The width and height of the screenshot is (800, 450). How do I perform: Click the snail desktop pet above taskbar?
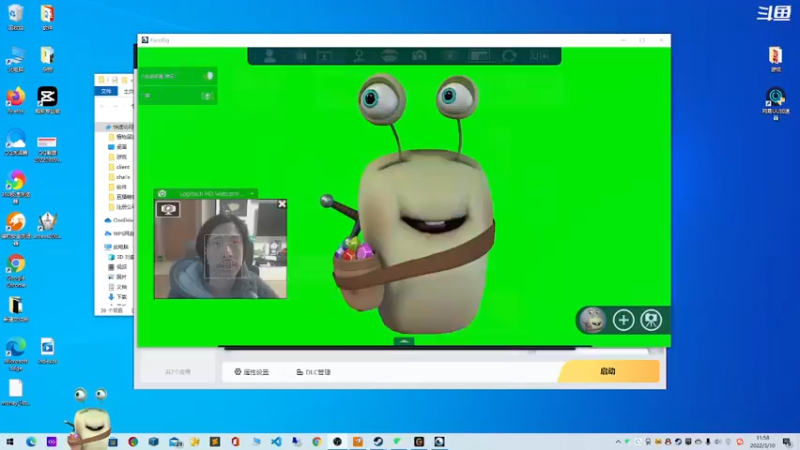tap(89, 418)
